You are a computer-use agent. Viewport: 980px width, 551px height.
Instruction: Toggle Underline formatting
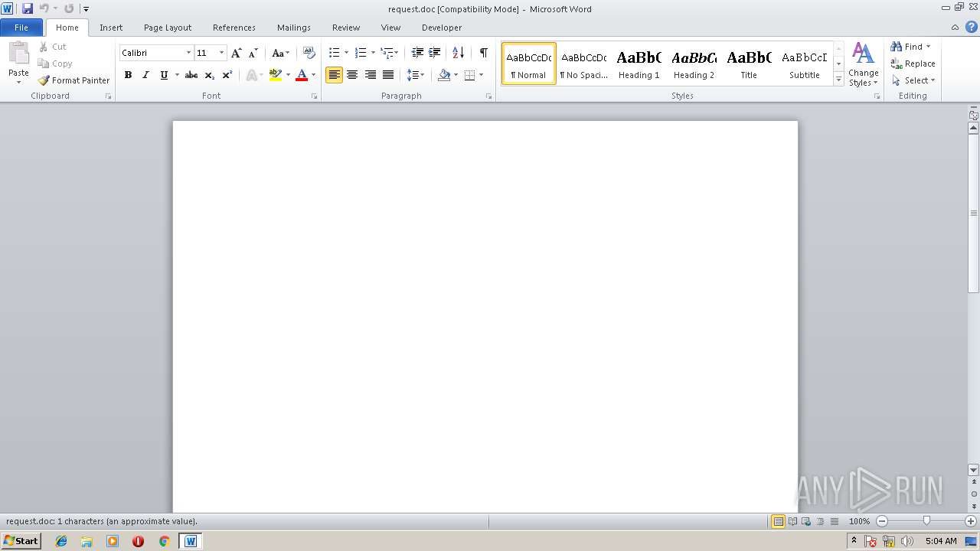click(164, 75)
